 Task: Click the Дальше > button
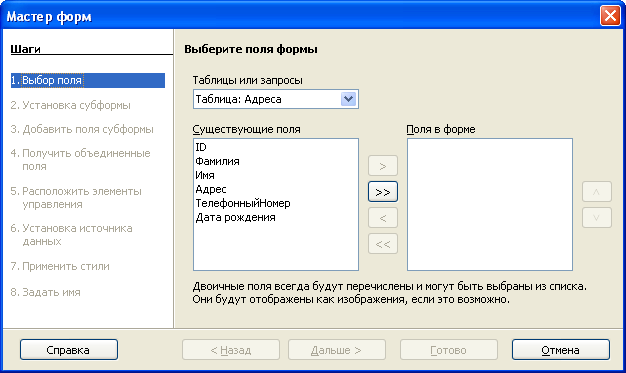click(337, 350)
